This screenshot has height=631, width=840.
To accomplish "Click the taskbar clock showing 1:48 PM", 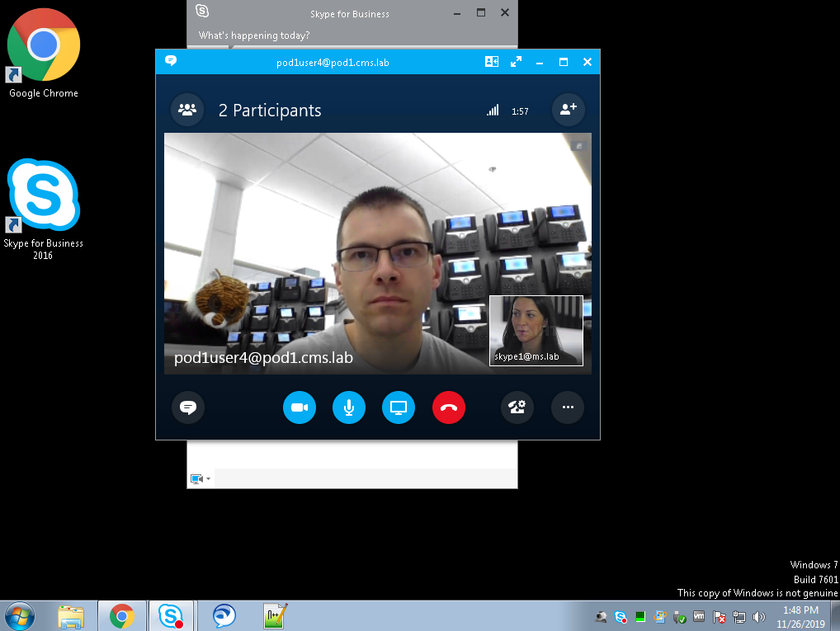I will (x=801, y=617).
